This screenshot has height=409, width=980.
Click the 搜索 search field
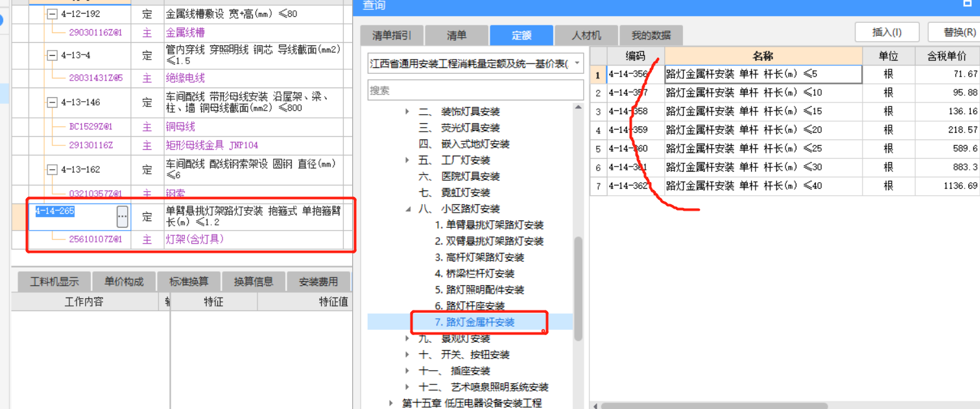tap(475, 90)
